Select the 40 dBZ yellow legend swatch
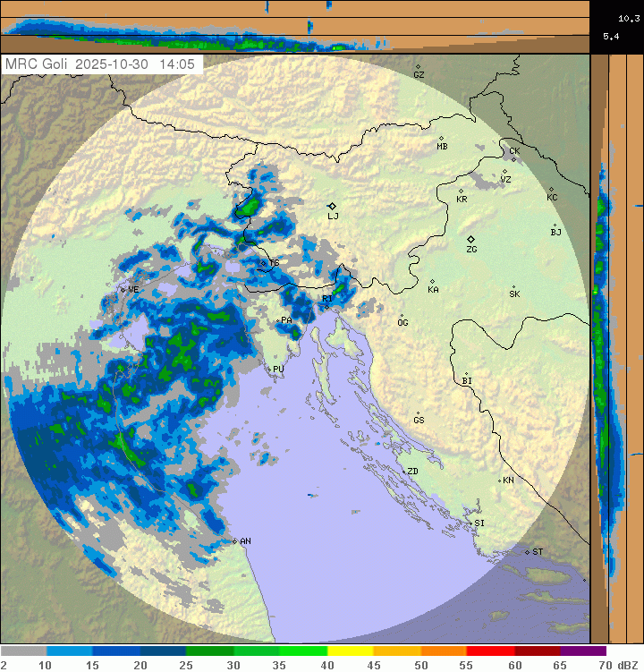The image size is (644, 672). point(350,651)
